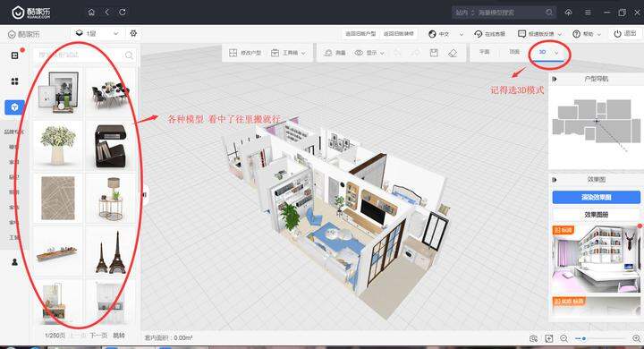Select the floor plan sidebar icon with red dot

(x=15, y=55)
